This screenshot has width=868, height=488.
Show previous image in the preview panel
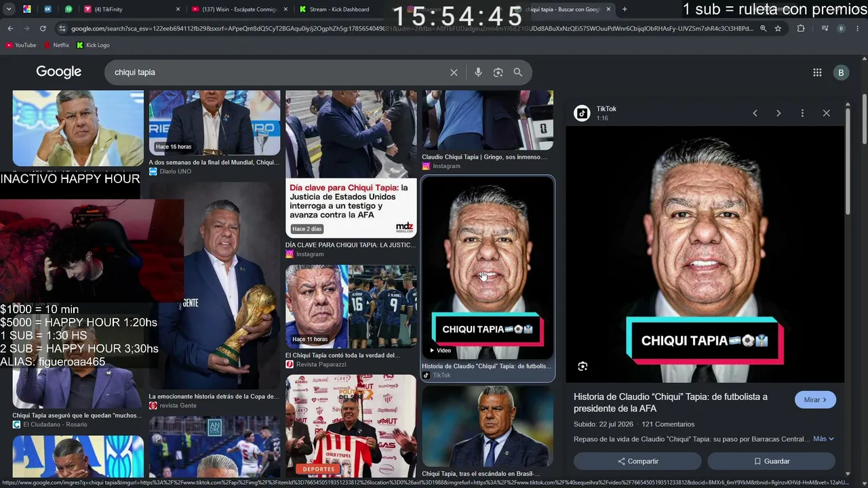pos(755,113)
